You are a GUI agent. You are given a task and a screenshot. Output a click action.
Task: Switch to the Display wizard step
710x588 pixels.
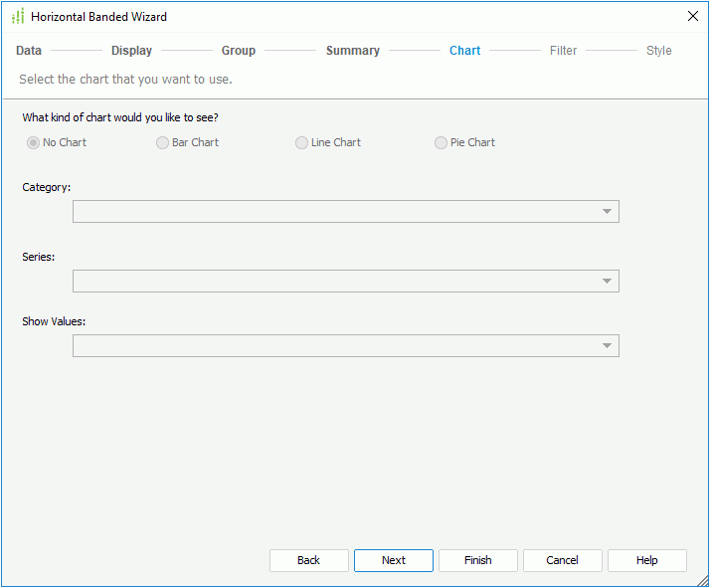131,51
